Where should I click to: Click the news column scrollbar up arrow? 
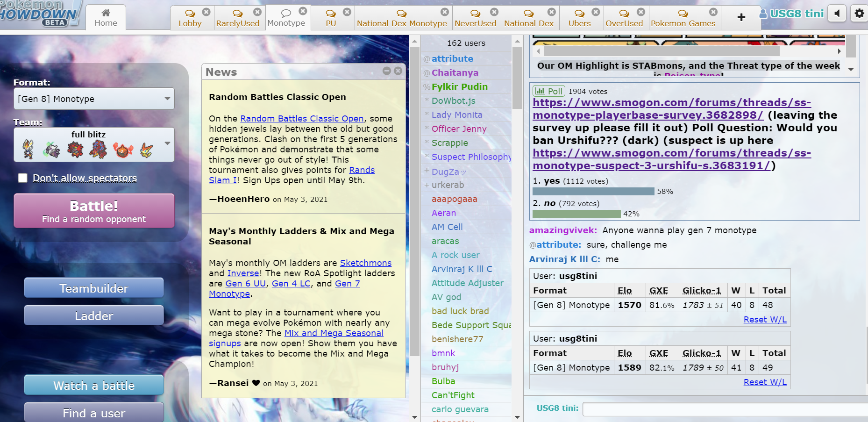point(414,41)
